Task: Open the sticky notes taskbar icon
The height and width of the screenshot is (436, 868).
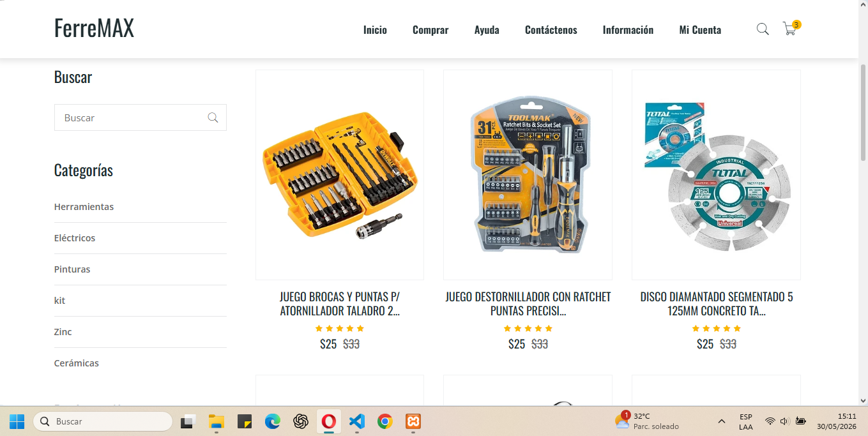Action: pos(245,421)
